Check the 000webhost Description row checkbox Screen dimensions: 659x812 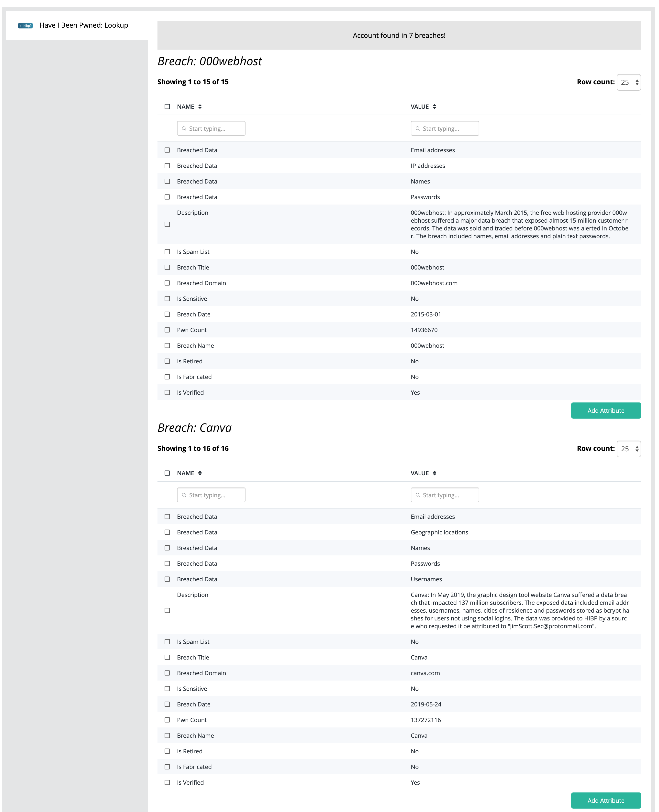point(167,225)
